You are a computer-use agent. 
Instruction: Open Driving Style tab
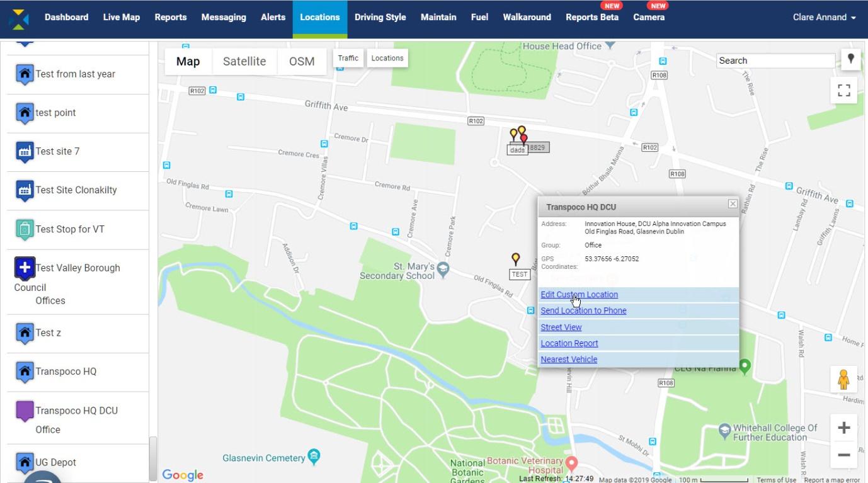[380, 17]
